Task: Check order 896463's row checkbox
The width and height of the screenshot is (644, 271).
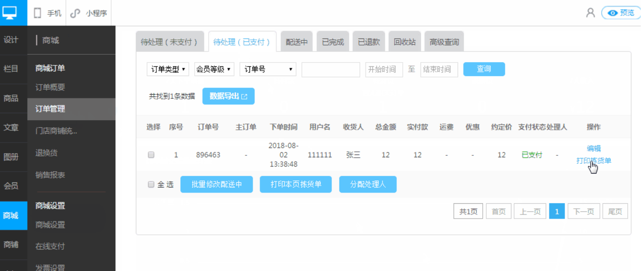Action: (x=151, y=155)
